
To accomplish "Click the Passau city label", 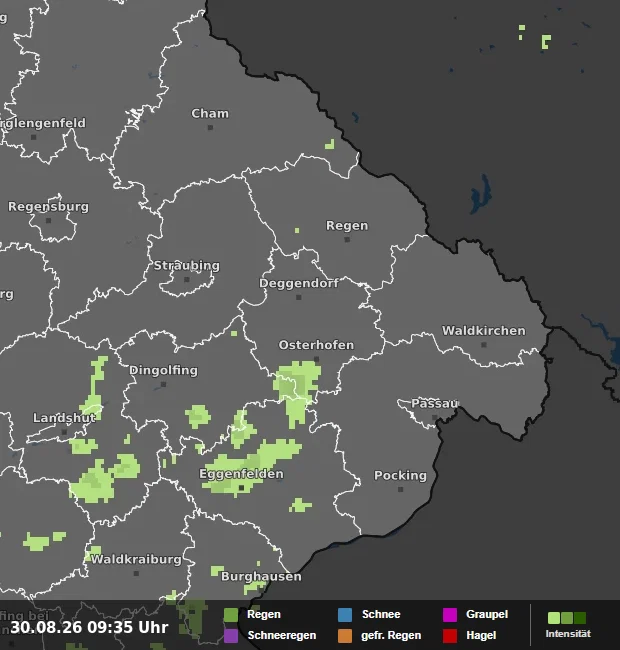I will pos(434,403).
